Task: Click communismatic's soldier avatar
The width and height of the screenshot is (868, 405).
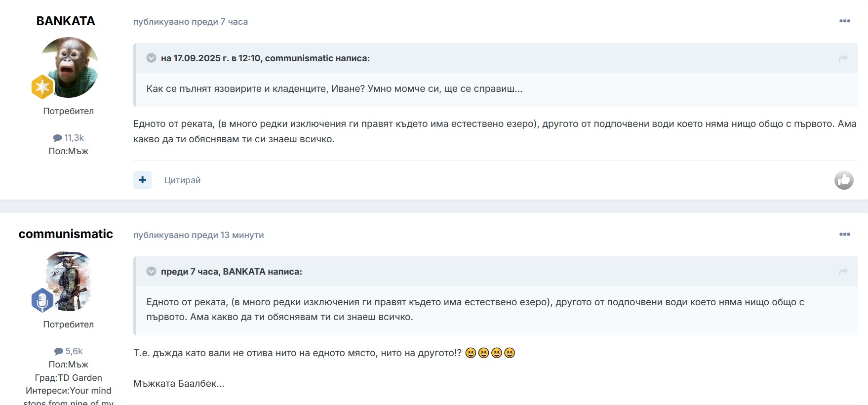Action: click(x=69, y=281)
